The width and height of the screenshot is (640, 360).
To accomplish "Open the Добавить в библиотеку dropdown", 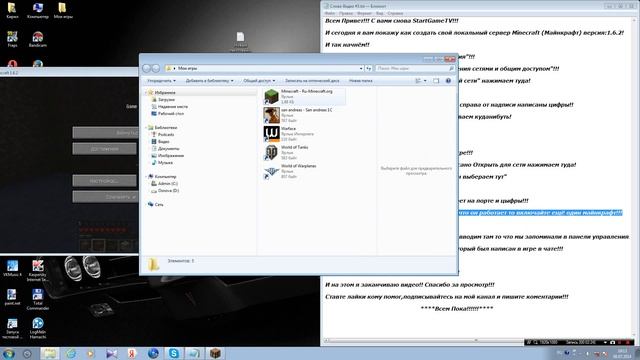I will click(209, 81).
